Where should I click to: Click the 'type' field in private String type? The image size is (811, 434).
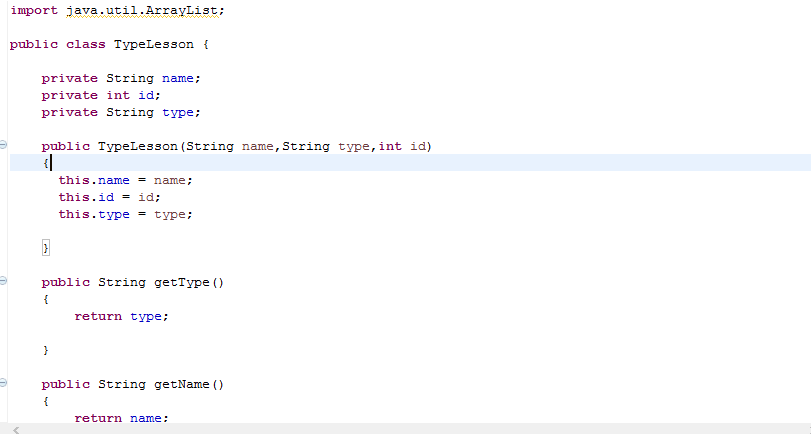coord(177,113)
